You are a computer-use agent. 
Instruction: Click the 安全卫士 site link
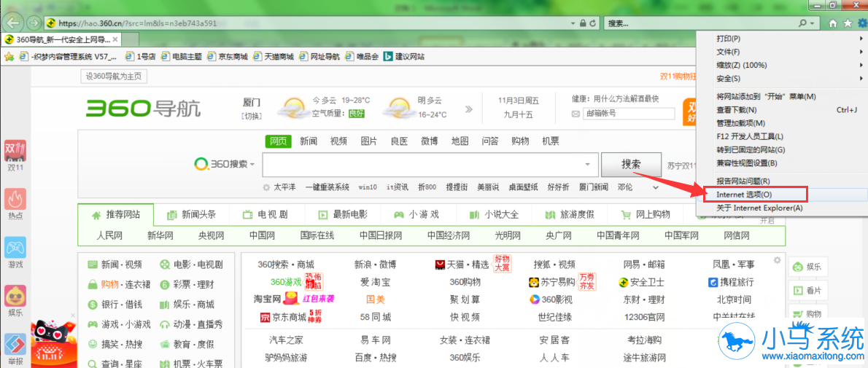click(x=641, y=283)
